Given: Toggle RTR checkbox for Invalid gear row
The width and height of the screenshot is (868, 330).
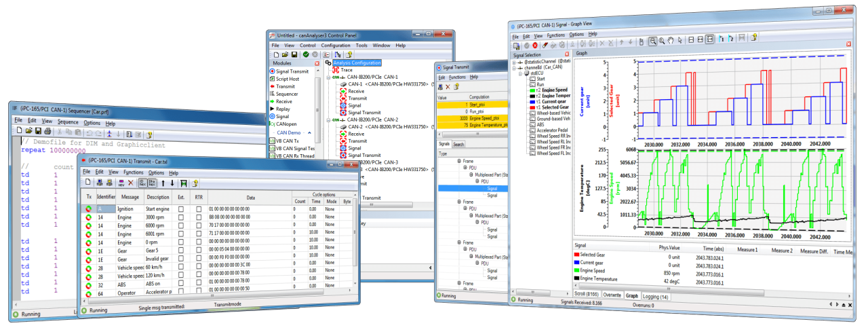Looking at the screenshot, I should (x=199, y=259).
